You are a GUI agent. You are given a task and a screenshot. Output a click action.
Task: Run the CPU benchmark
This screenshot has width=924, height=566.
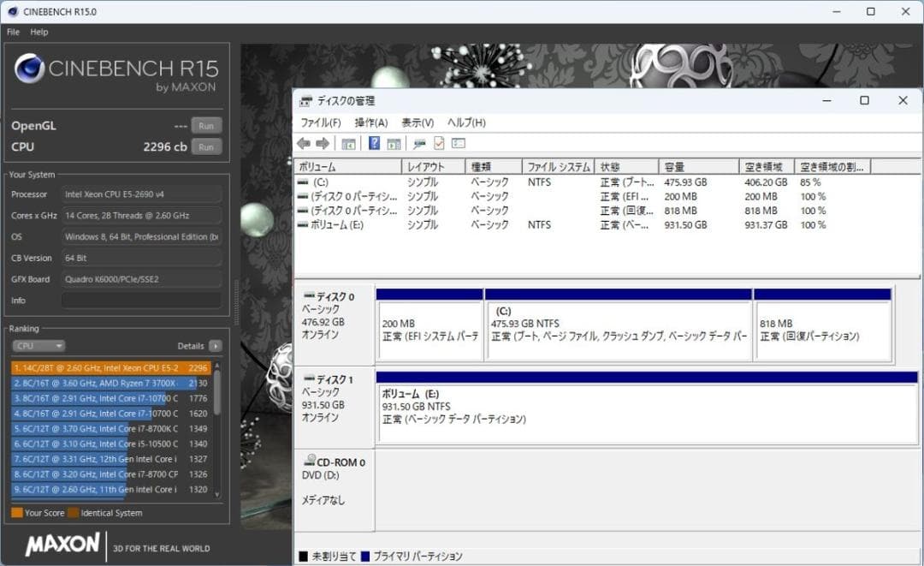[x=205, y=146]
